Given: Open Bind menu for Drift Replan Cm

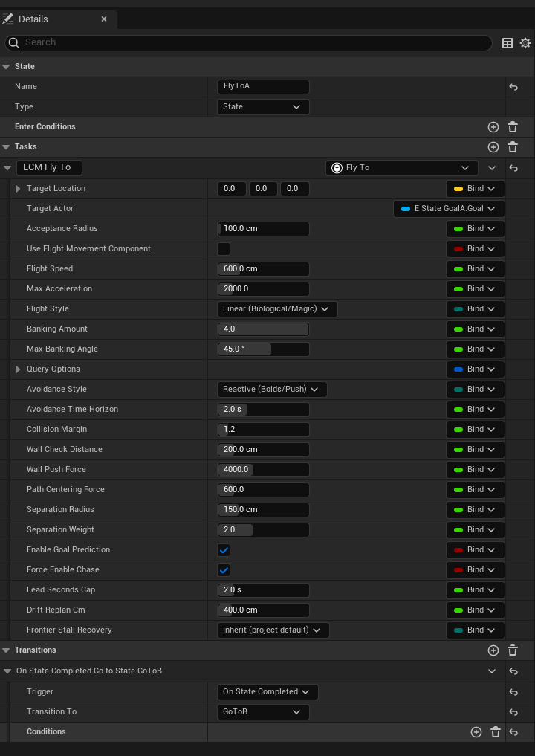Looking at the screenshot, I should [476, 610].
